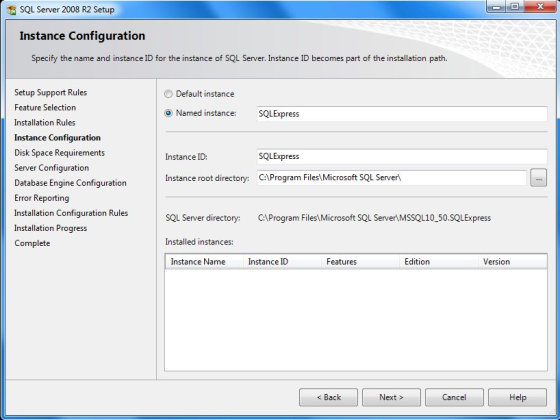Go to the Next setup step
The width and height of the screenshot is (560, 420).
391,397
